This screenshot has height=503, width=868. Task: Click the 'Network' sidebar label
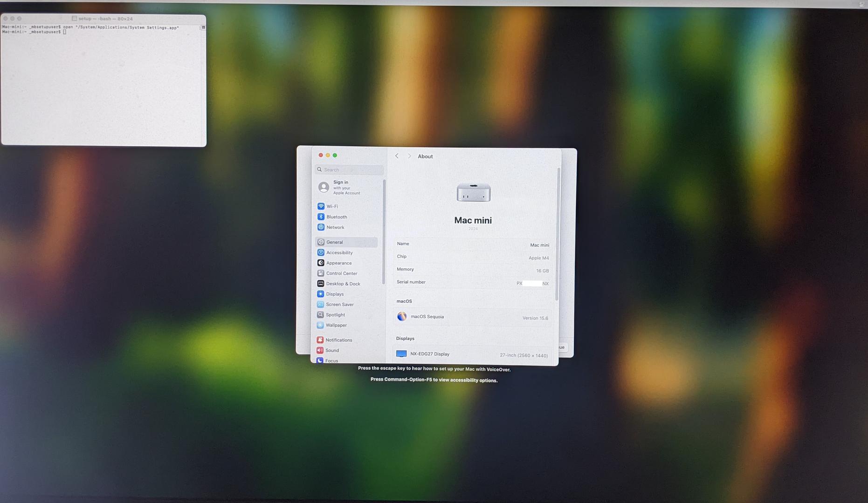[335, 227]
